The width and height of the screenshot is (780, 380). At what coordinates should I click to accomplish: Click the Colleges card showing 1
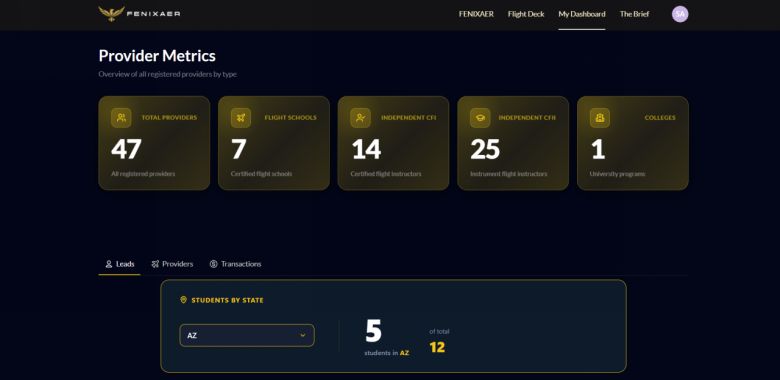pos(633,143)
